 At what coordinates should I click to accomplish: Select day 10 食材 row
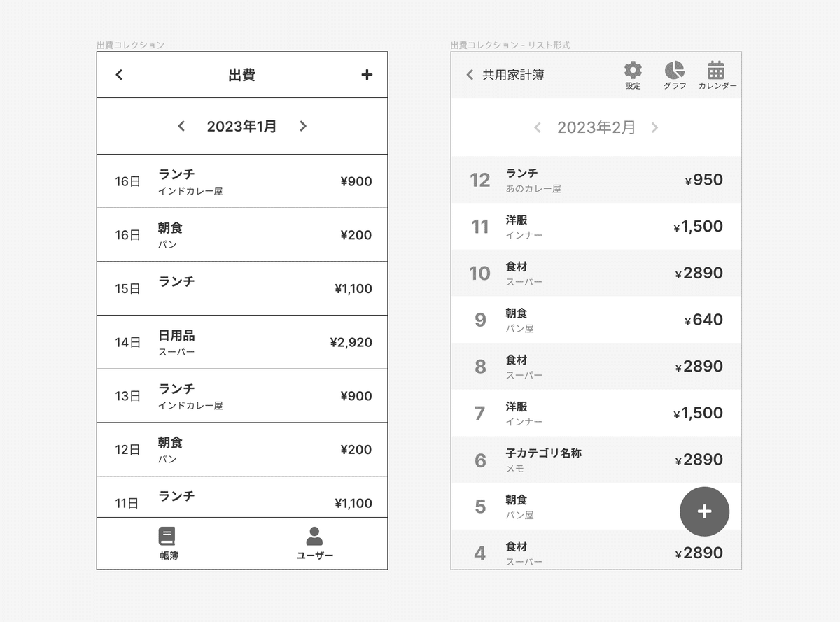point(596,273)
